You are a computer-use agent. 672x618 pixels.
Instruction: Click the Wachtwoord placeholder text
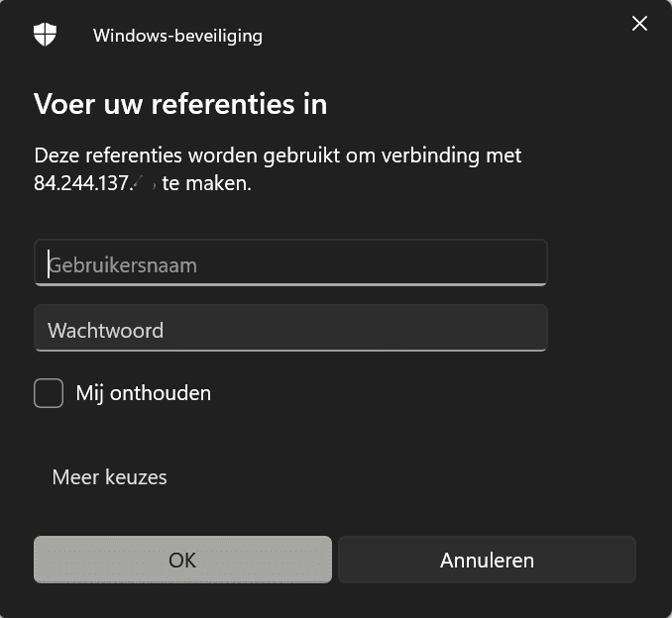coord(105,331)
